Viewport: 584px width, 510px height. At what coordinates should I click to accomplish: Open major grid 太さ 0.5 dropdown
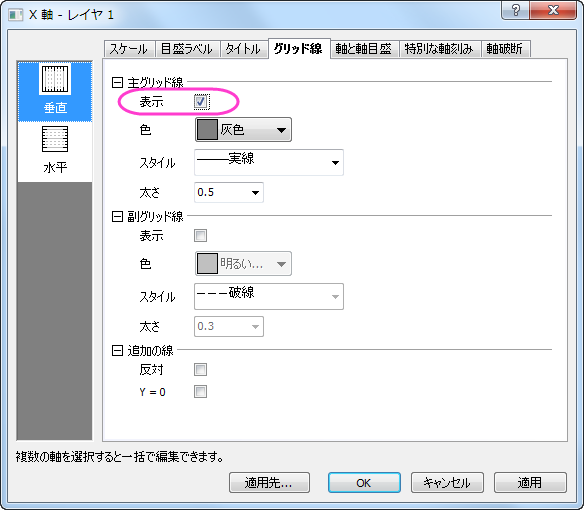pyautogui.click(x=229, y=192)
